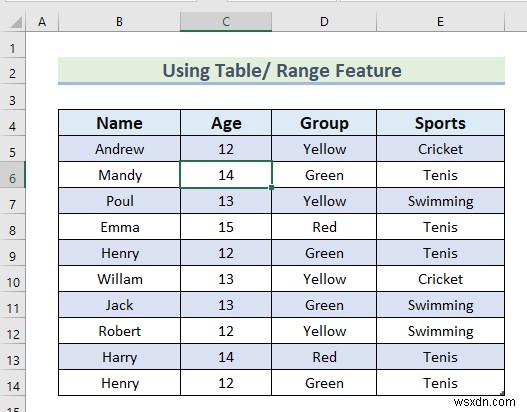The height and width of the screenshot is (412, 527).
Task: Click the table resize handle at bottom-right
Action: coord(502,393)
